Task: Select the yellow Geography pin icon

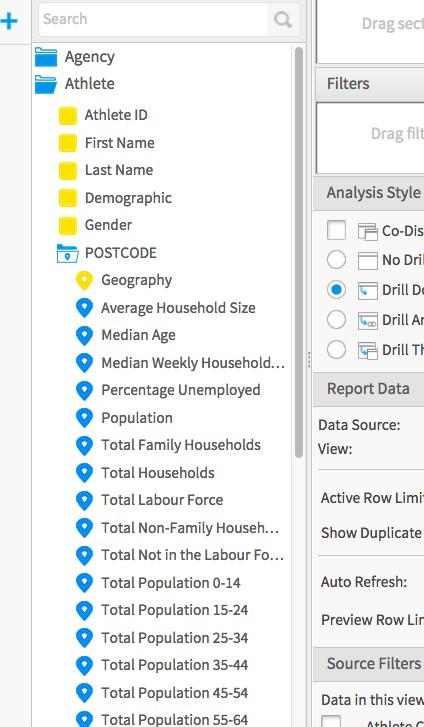Action: tap(84, 281)
